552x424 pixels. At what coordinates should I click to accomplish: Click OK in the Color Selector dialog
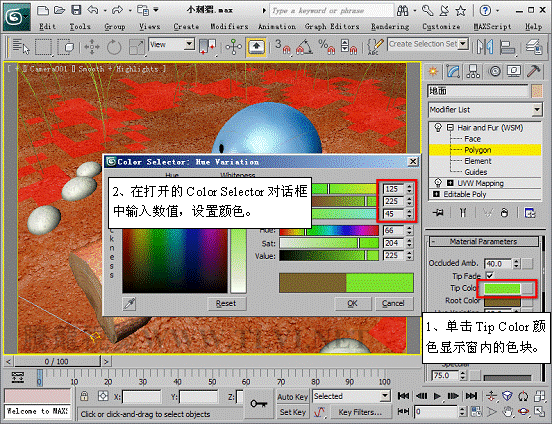[352, 304]
